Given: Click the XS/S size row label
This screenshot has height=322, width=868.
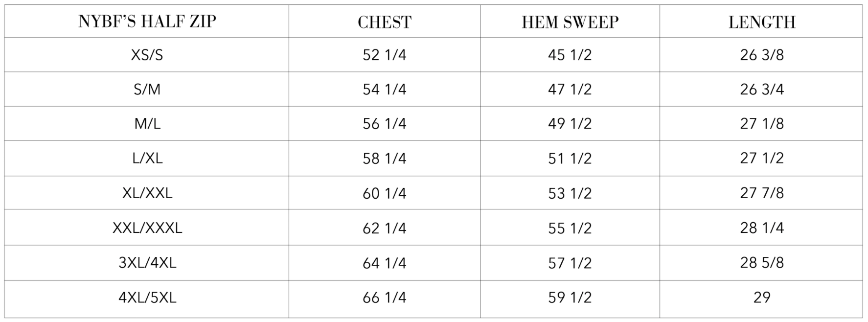Looking at the screenshot, I should click(147, 55).
